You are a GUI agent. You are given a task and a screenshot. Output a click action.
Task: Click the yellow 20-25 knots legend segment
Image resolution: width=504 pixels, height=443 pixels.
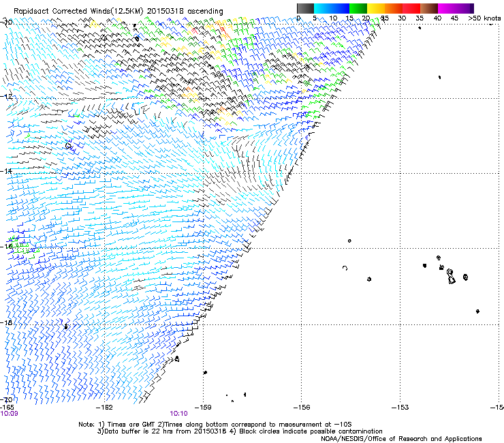376,8
